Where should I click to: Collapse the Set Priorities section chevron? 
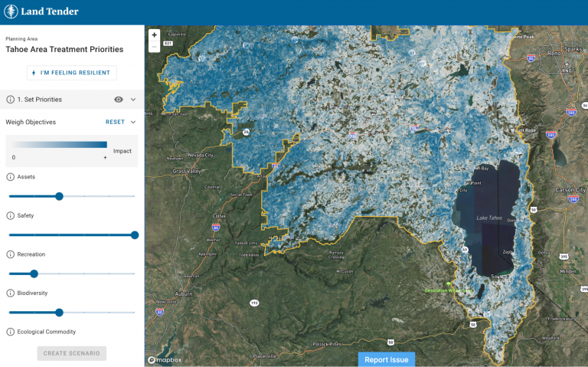pos(133,100)
